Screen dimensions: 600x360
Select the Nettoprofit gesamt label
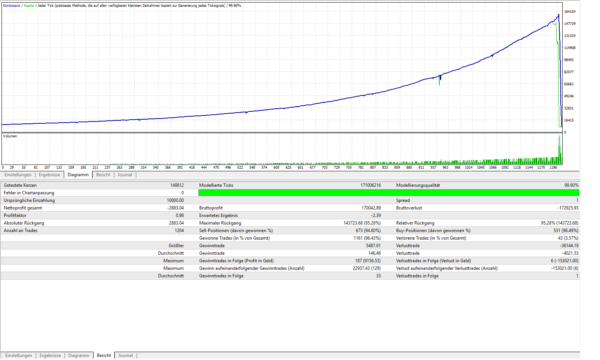(23, 208)
